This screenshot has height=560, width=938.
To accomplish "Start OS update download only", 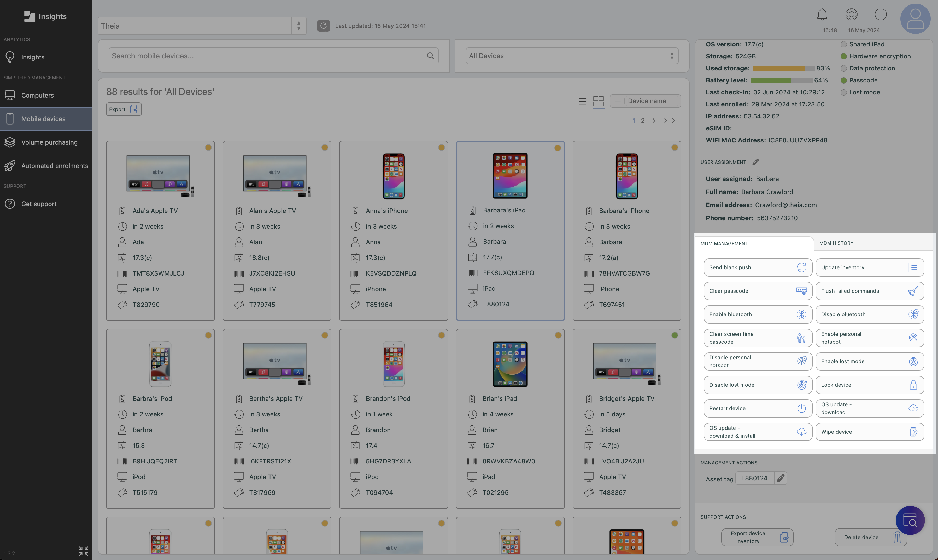I will [x=870, y=408].
